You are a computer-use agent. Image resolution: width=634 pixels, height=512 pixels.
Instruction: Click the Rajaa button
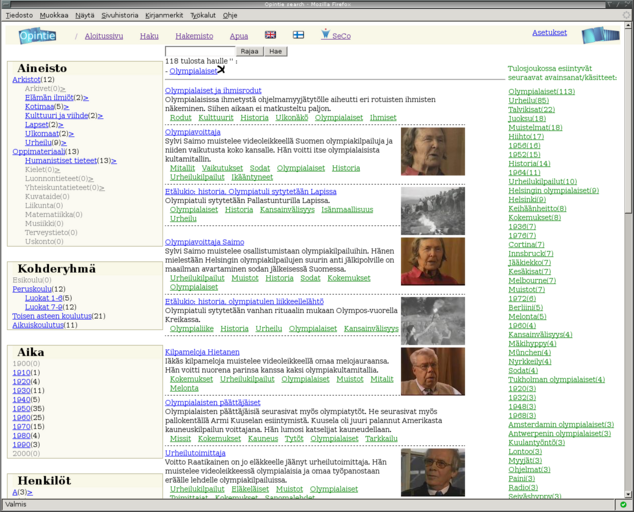click(249, 51)
